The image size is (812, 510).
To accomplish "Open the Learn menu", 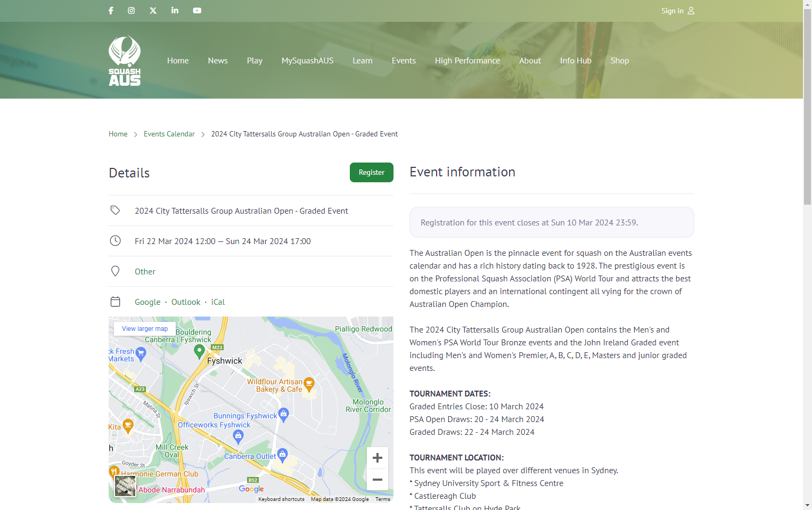I will coord(363,61).
